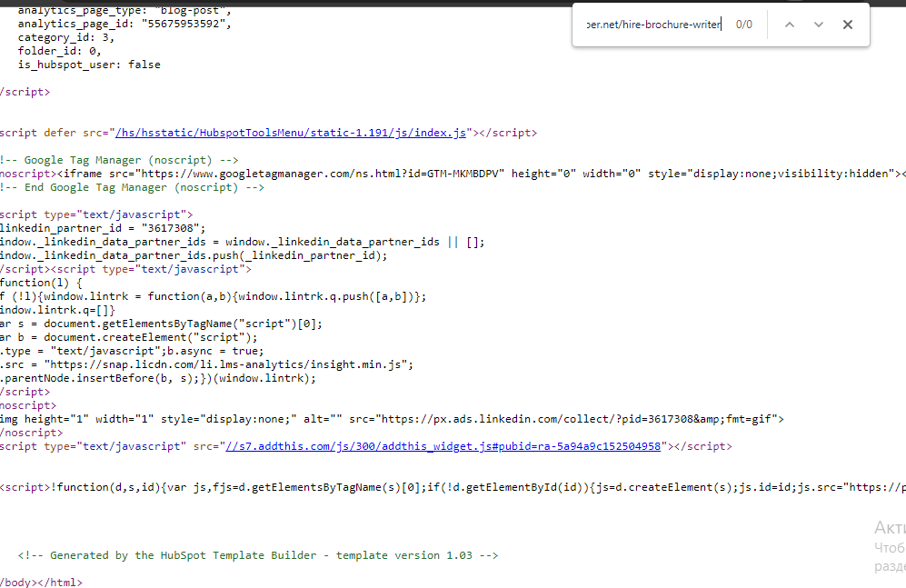Click the window._linkedin_data_partner_ids || [] line
This screenshot has height=588, width=906.
(x=242, y=242)
